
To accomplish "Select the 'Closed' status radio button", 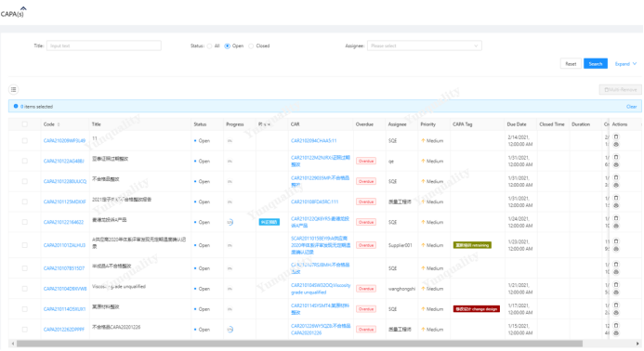I will point(251,46).
